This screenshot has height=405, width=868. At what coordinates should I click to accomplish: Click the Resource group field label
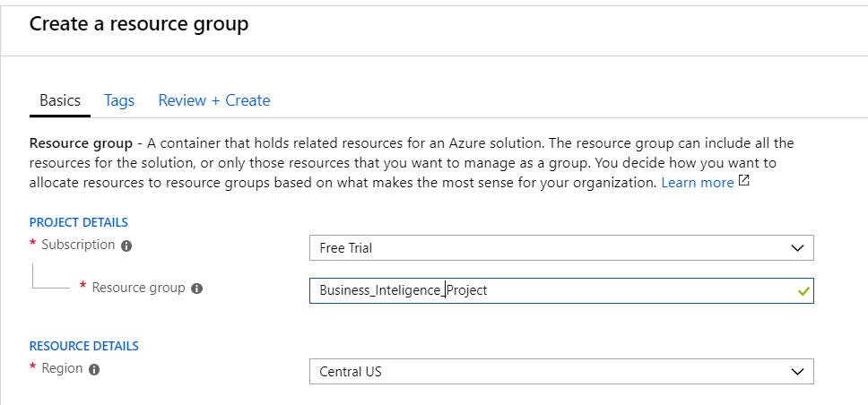(138, 288)
